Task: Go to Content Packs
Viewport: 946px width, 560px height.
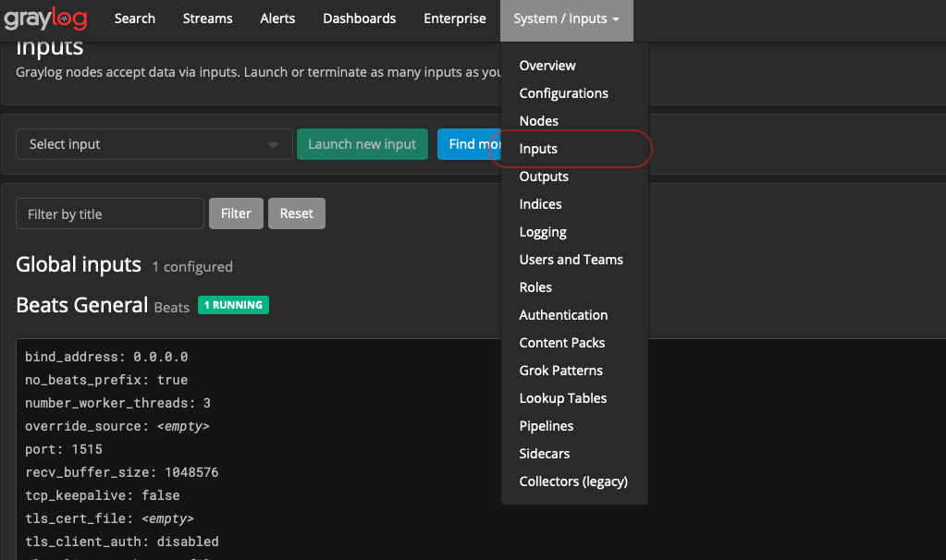Action: (561, 343)
